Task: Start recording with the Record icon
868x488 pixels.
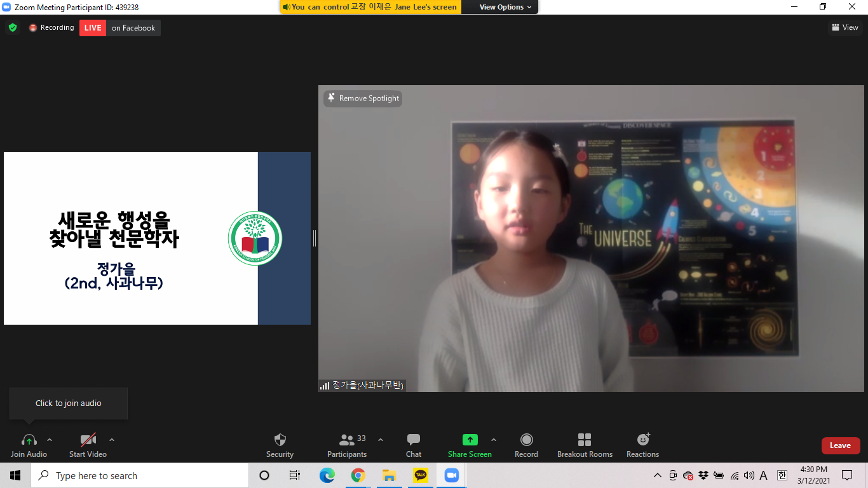Action: (526, 440)
